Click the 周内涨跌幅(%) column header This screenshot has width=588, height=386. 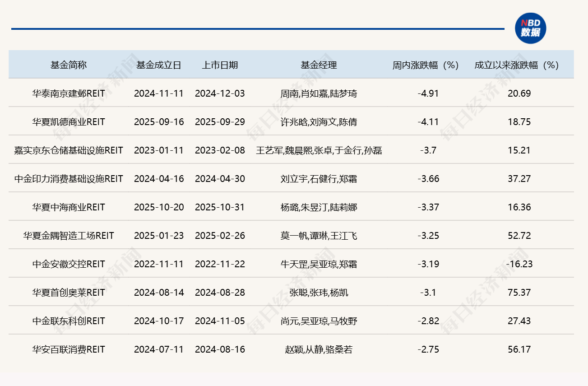coord(426,65)
